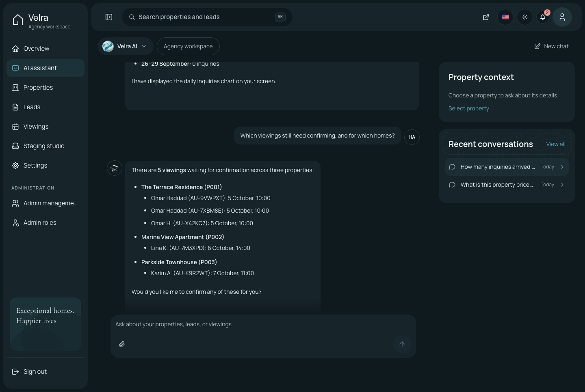Open Staging studio
This screenshot has height=392, width=585.
[45, 146]
